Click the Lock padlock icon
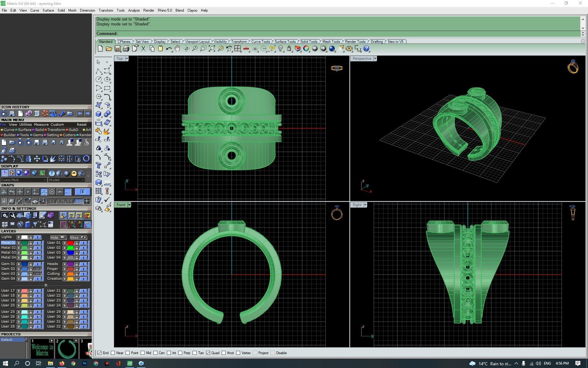This screenshot has width=588, height=368. (x=289, y=49)
